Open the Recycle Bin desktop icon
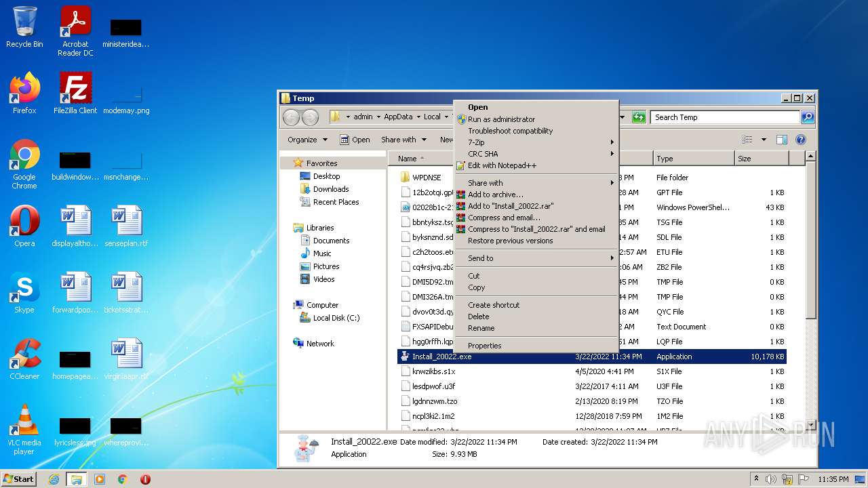868x488 pixels. (x=24, y=27)
